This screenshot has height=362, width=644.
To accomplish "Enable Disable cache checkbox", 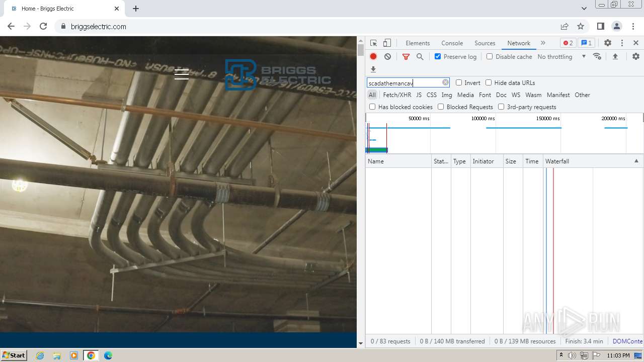I will [x=490, y=56].
